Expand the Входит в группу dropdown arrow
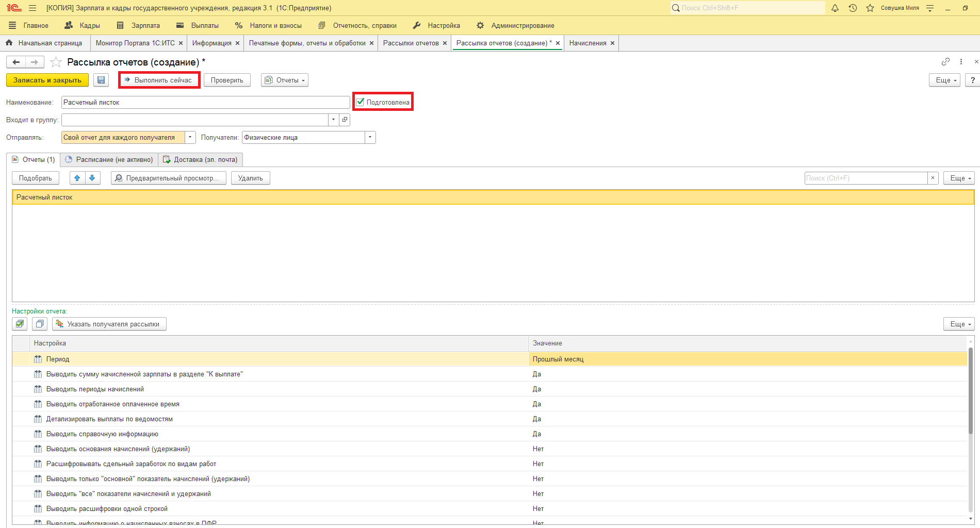 click(334, 120)
